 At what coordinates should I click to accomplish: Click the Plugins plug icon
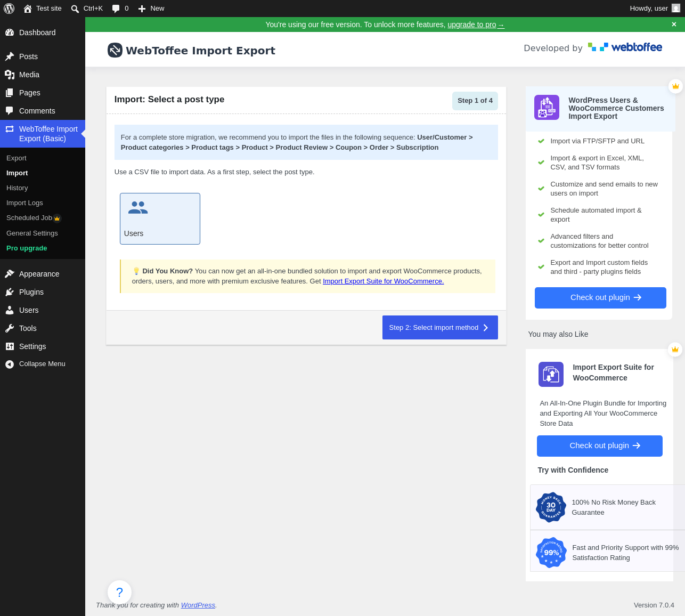(x=10, y=292)
